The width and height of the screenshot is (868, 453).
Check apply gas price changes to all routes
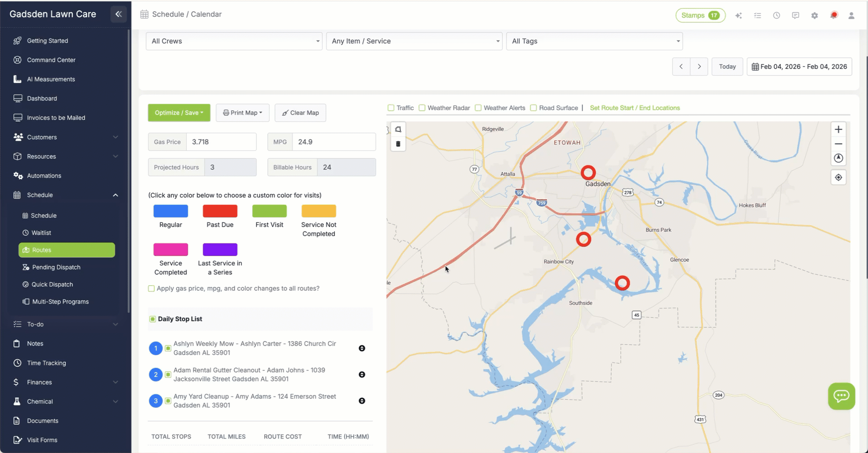tap(151, 288)
